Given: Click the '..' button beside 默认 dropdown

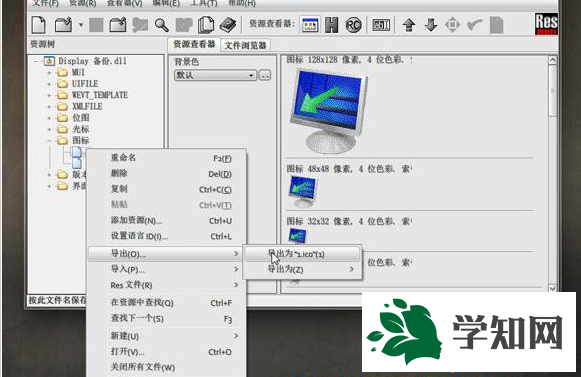Looking at the screenshot, I should [x=265, y=75].
